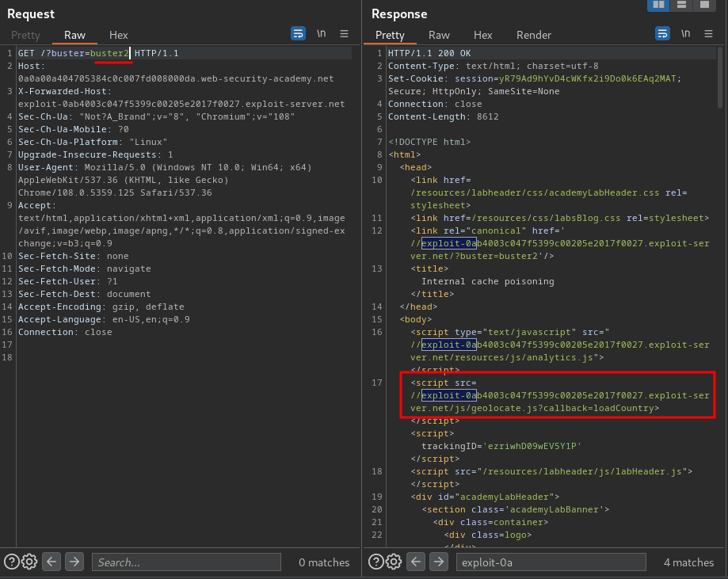Click geolocate.js?callback=loadCountry script URL
Screen dimensions: 728x579
click(559, 402)
